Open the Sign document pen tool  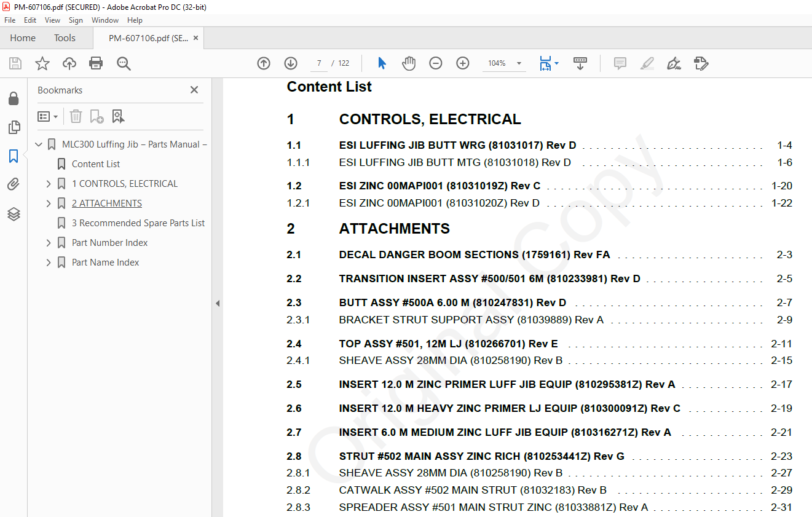click(x=674, y=63)
